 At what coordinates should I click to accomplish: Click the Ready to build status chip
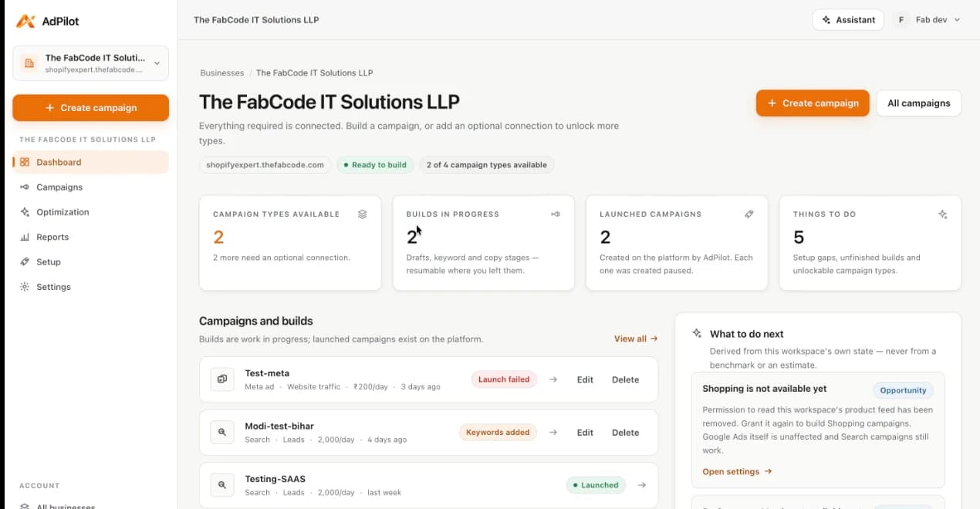(375, 165)
